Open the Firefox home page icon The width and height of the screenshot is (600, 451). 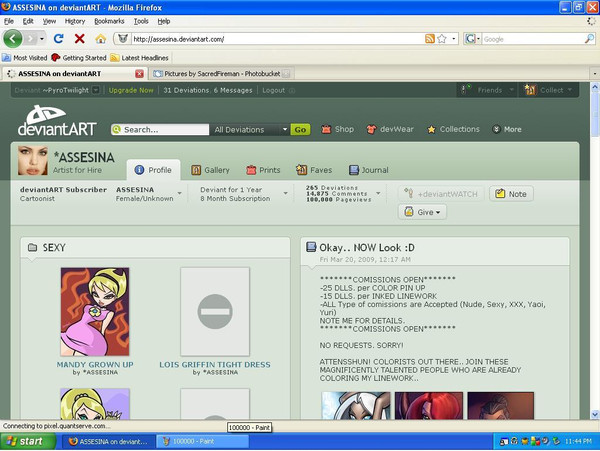101,39
